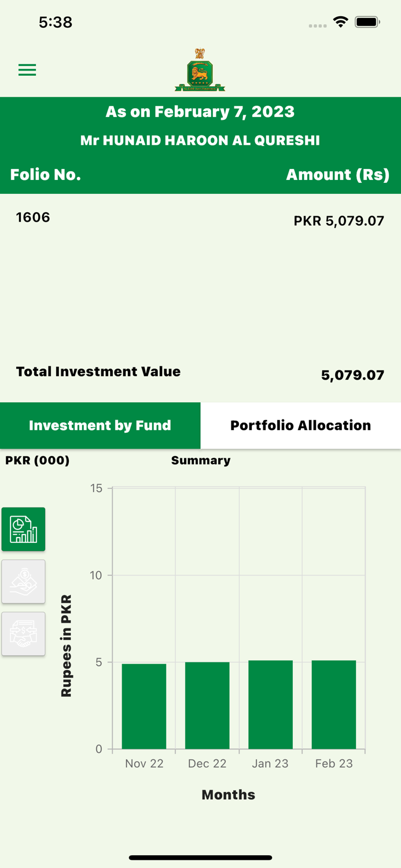Click the cellular signal dots indicator
The width and height of the screenshot is (401, 868).
[318, 25]
